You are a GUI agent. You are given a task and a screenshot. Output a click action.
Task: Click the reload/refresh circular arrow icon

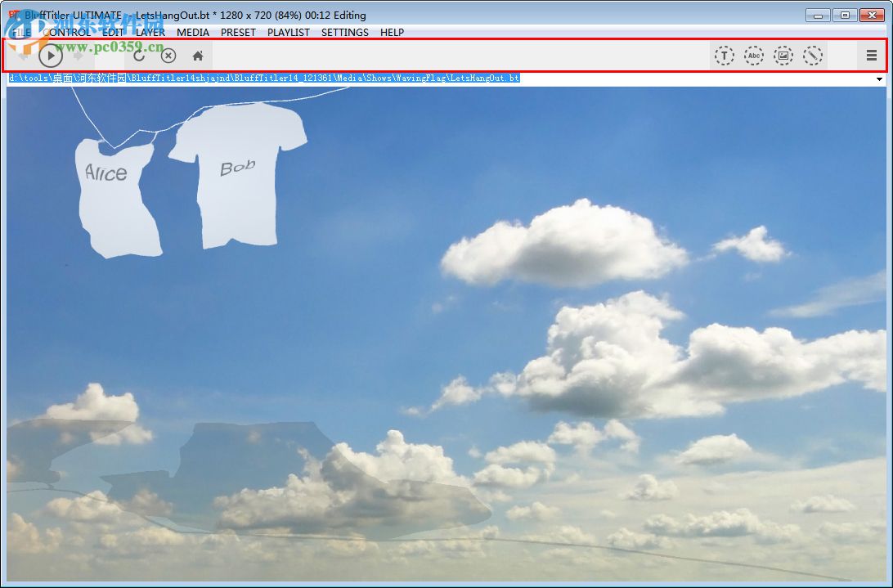(139, 56)
